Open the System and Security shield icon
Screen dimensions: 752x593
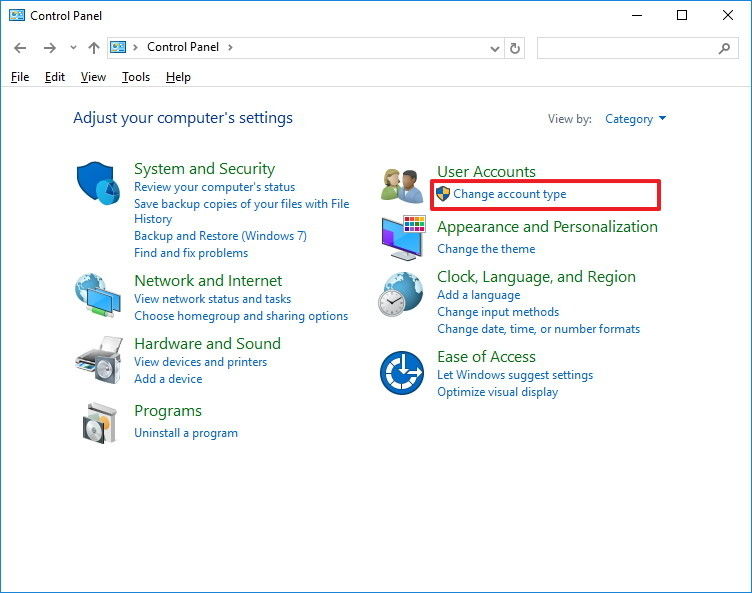(x=98, y=183)
